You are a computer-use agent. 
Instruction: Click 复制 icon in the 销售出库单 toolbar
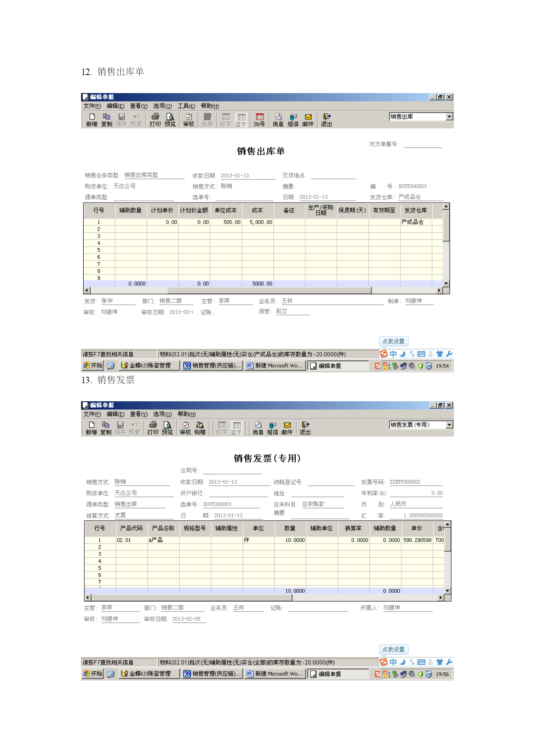106,120
